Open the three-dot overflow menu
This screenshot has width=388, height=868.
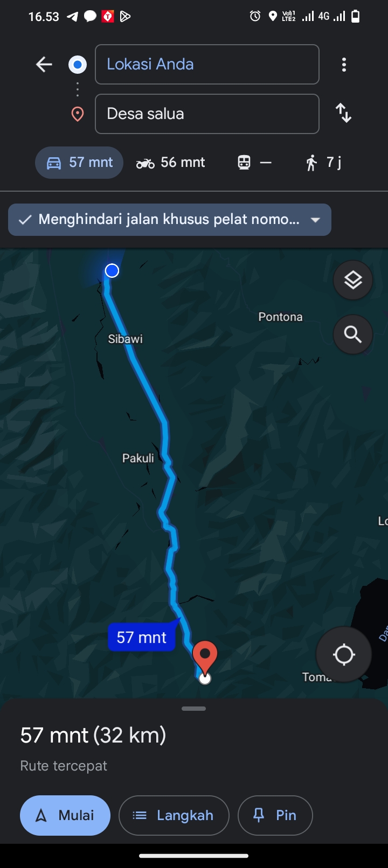pos(344,65)
